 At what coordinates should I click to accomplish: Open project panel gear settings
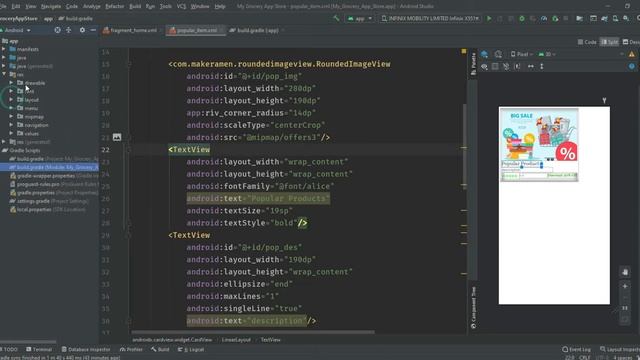click(x=82, y=30)
